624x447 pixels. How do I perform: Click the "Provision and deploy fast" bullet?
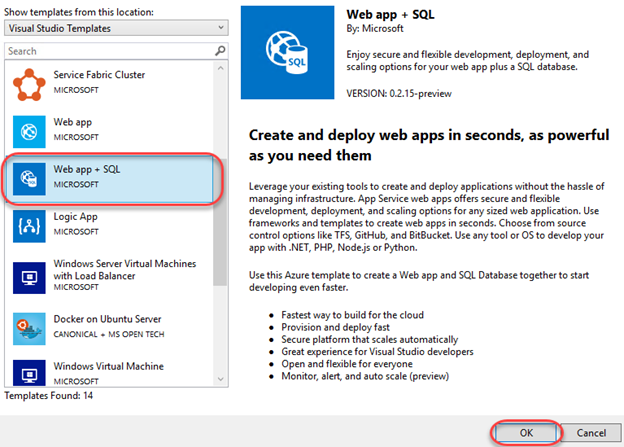click(335, 327)
